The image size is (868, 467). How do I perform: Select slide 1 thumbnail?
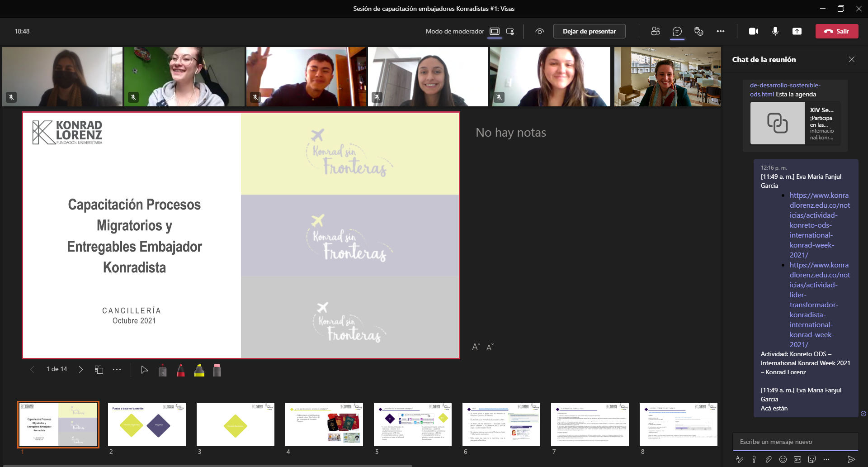[x=58, y=424]
